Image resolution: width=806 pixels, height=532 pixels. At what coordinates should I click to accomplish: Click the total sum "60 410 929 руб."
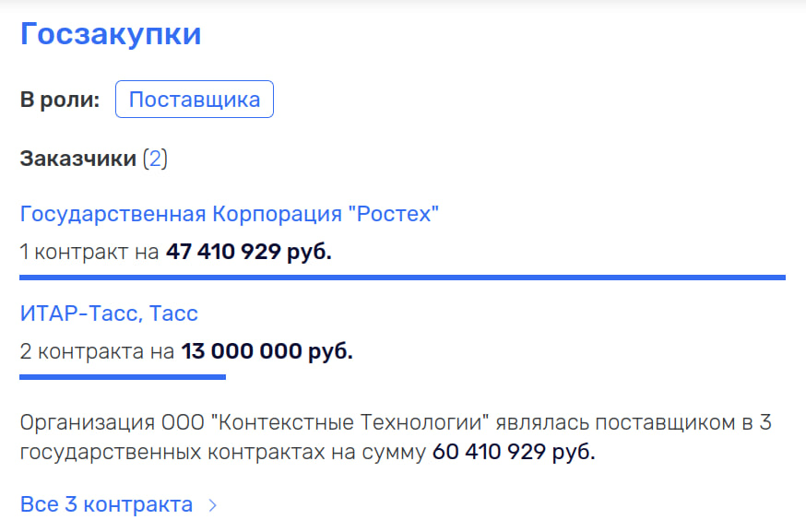(514, 453)
